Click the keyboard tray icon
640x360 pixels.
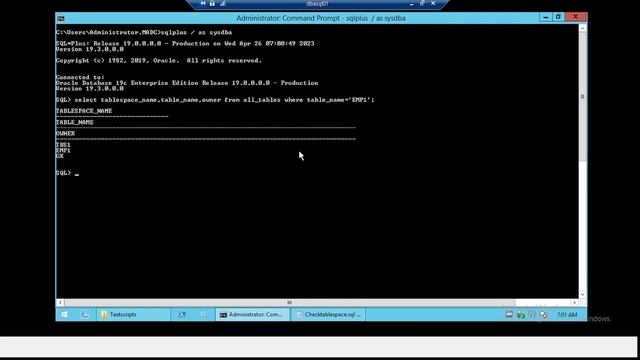tap(509, 315)
